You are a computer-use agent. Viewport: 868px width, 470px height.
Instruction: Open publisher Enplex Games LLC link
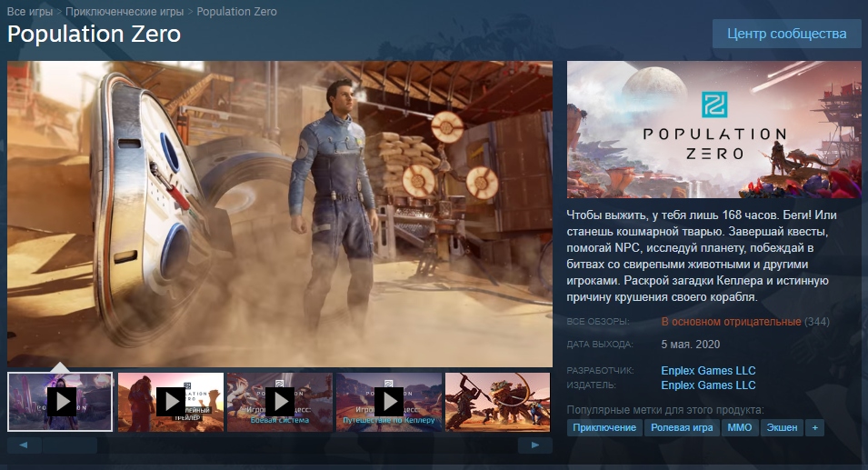click(x=708, y=385)
